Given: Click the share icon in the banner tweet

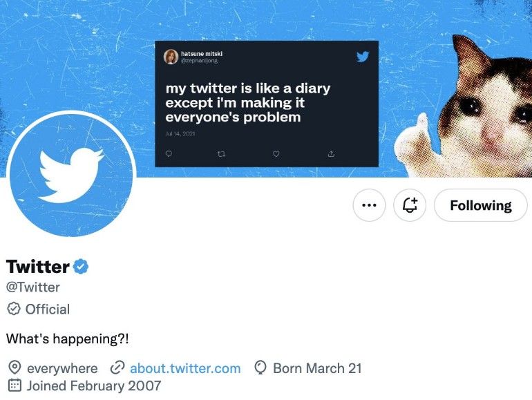Looking at the screenshot, I should click(331, 153).
